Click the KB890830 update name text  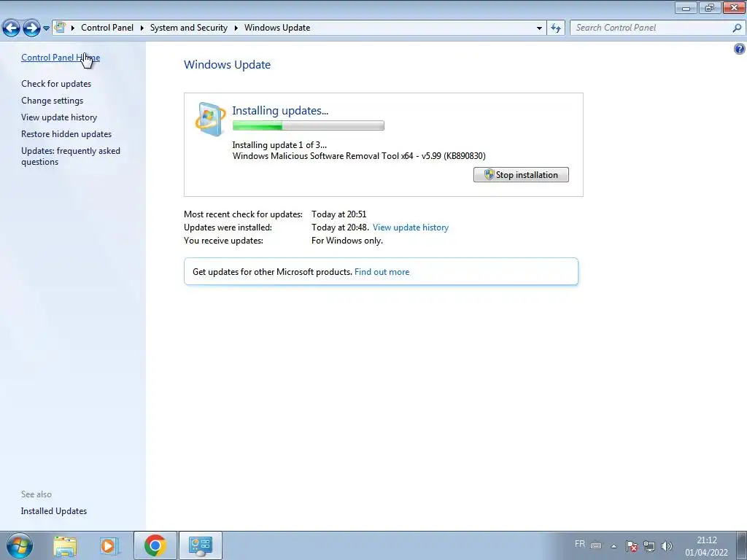[x=359, y=156]
